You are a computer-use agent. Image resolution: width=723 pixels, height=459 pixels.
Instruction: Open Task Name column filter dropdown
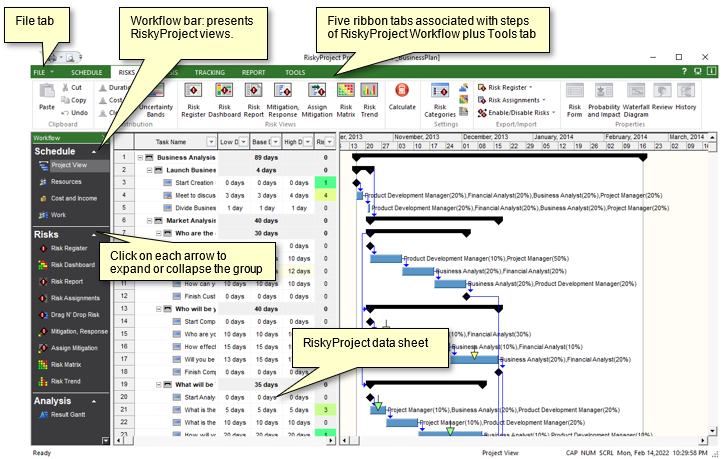click(211, 142)
